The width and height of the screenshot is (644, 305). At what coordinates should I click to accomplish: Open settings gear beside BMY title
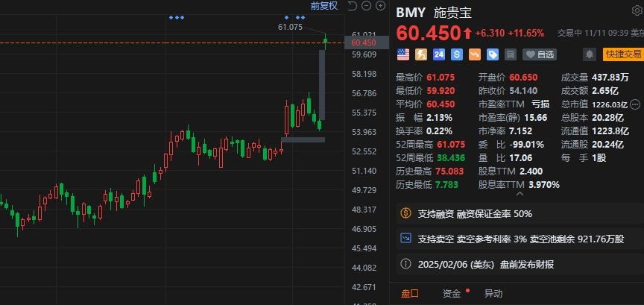pos(637,10)
